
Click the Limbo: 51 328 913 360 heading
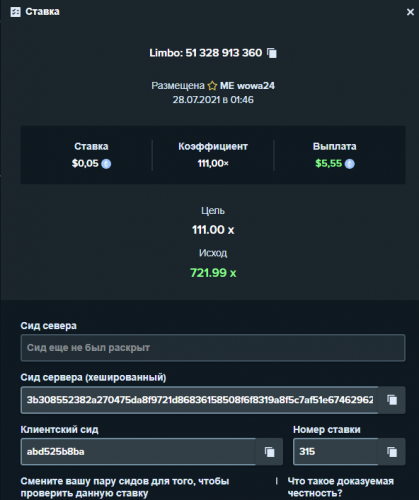coord(206,53)
